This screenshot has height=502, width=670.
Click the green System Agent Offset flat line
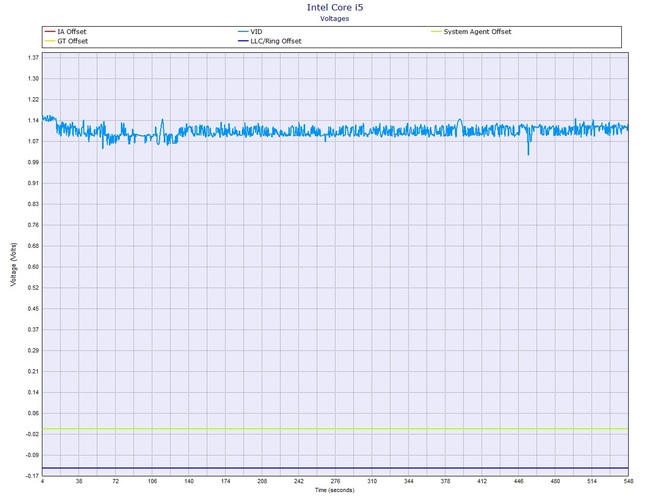335,429
